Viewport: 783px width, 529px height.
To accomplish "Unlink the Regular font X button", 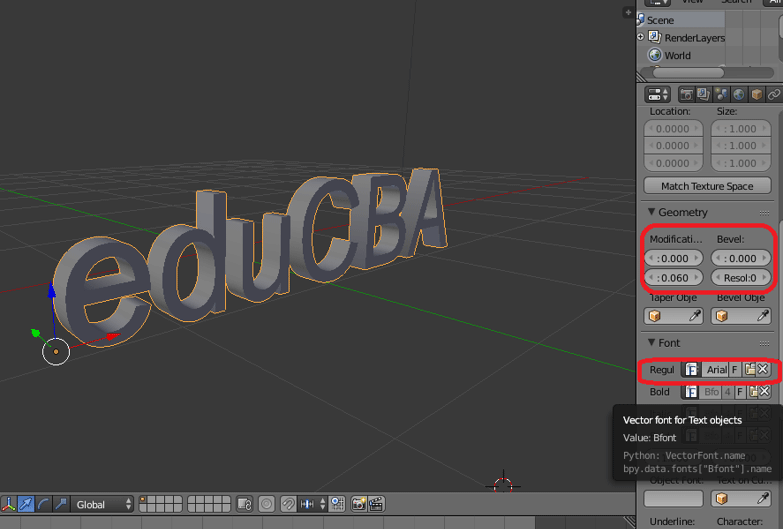I will tap(763, 370).
